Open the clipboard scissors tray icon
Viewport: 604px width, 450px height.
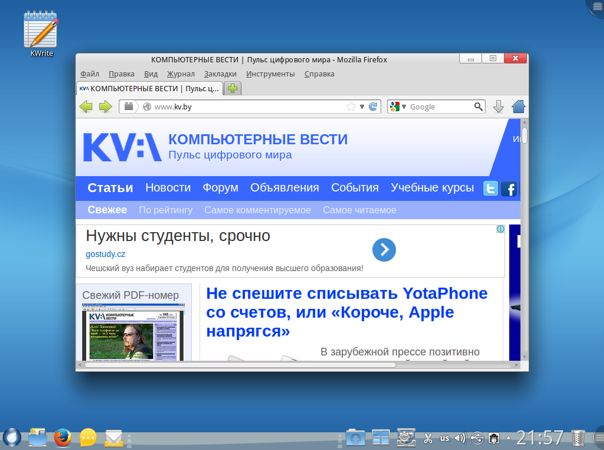coord(428,438)
